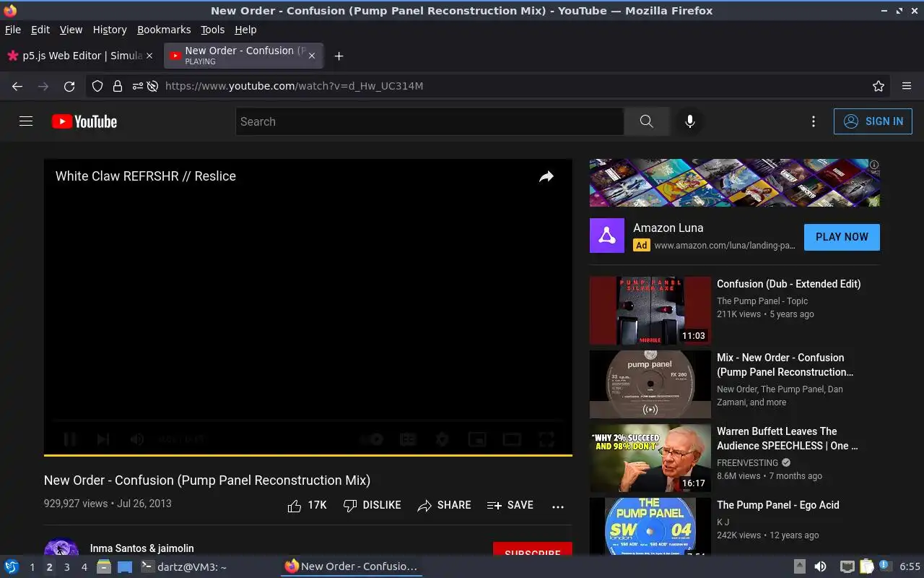Enable miniplayer mode

click(x=477, y=439)
